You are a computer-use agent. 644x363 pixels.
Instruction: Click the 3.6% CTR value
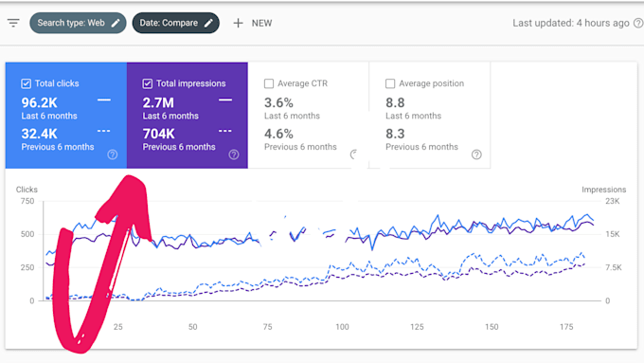pos(278,102)
